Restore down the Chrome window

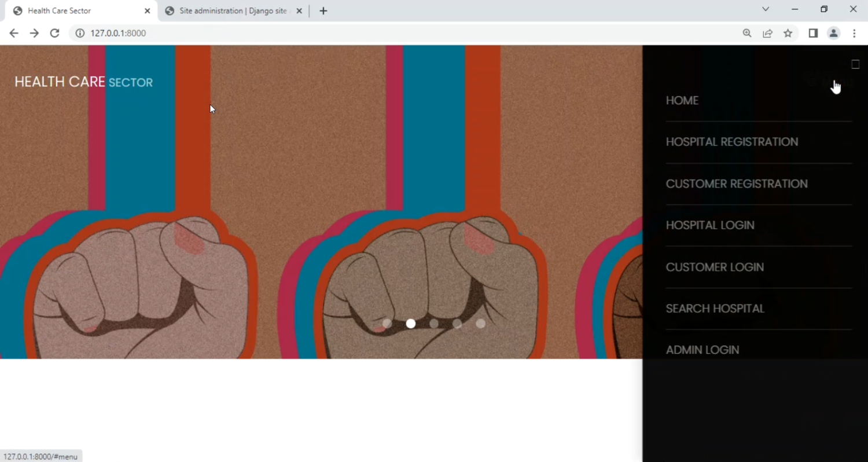pyautogui.click(x=824, y=9)
